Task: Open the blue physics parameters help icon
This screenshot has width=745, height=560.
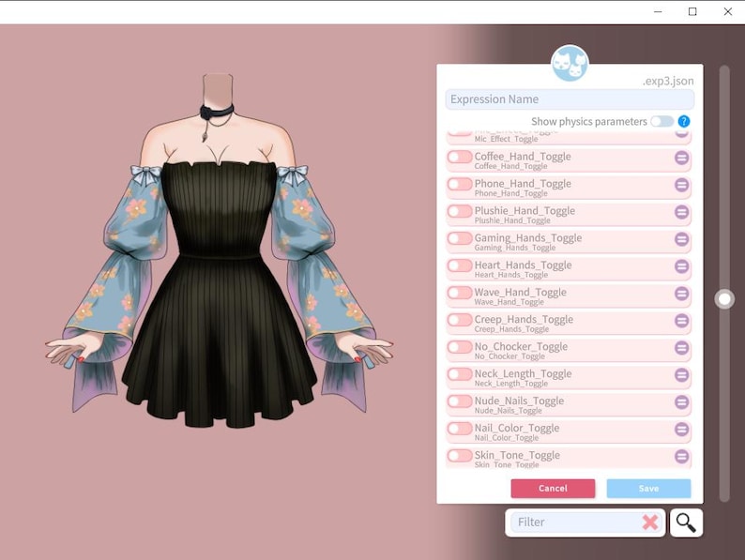Action: click(684, 122)
